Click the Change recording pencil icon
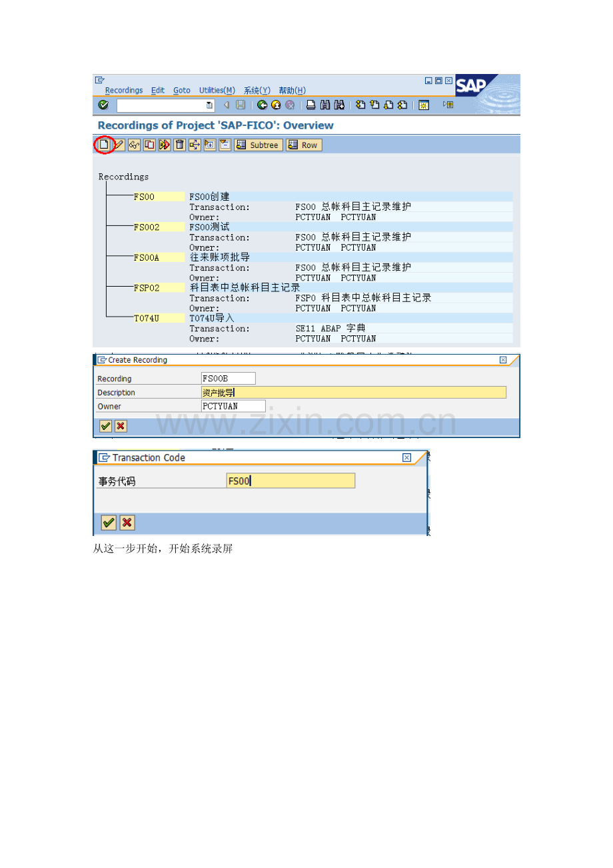 click(x=119, y=145)
